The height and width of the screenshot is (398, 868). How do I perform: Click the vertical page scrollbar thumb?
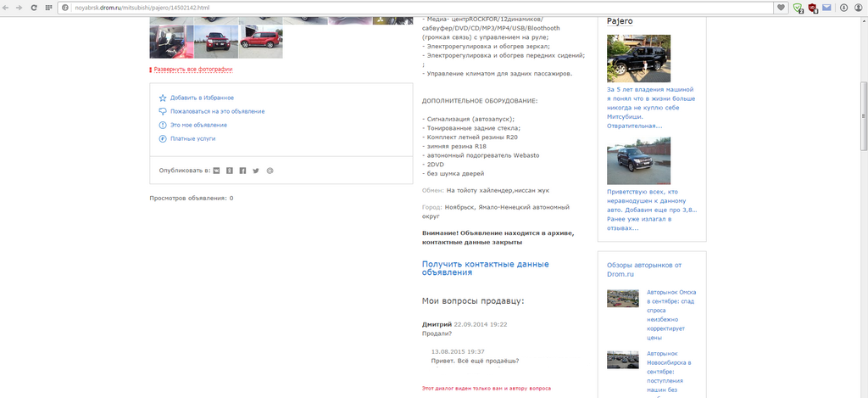tap(863, 115)
